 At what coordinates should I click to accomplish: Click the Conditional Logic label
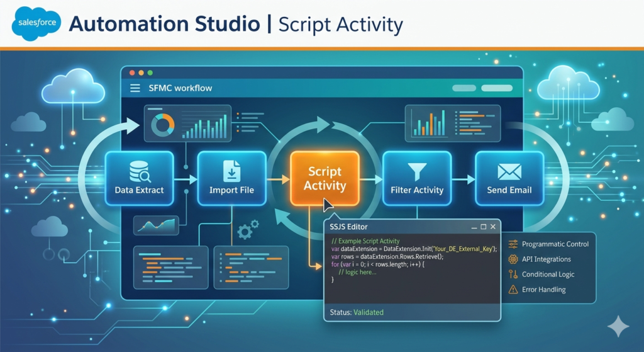point(548,275)
